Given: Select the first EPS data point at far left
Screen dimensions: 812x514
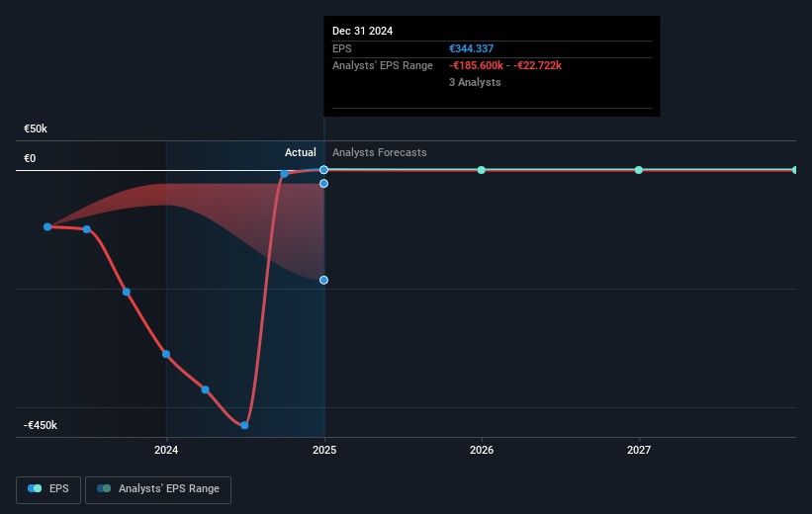Looking at the screenshot, I should 47,226.
